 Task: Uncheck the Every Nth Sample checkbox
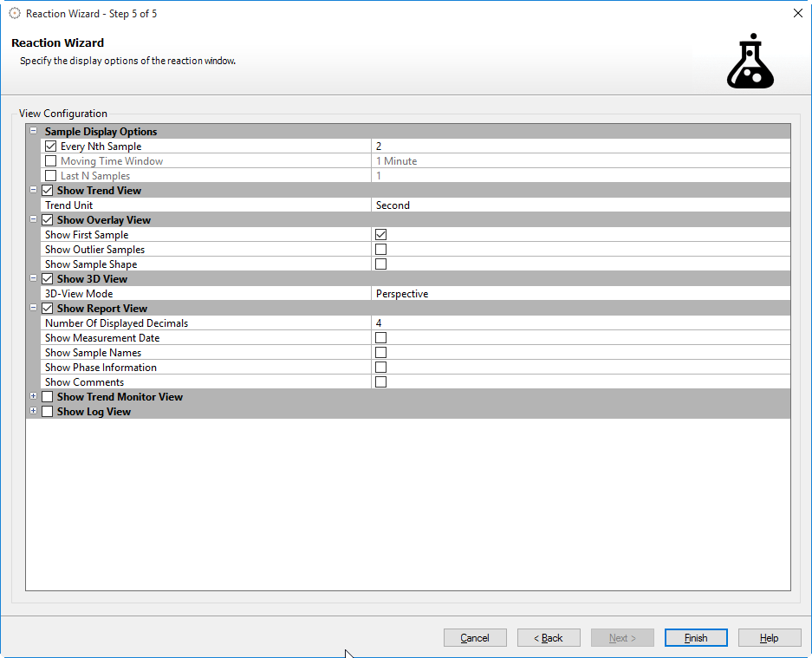(51, 147)
